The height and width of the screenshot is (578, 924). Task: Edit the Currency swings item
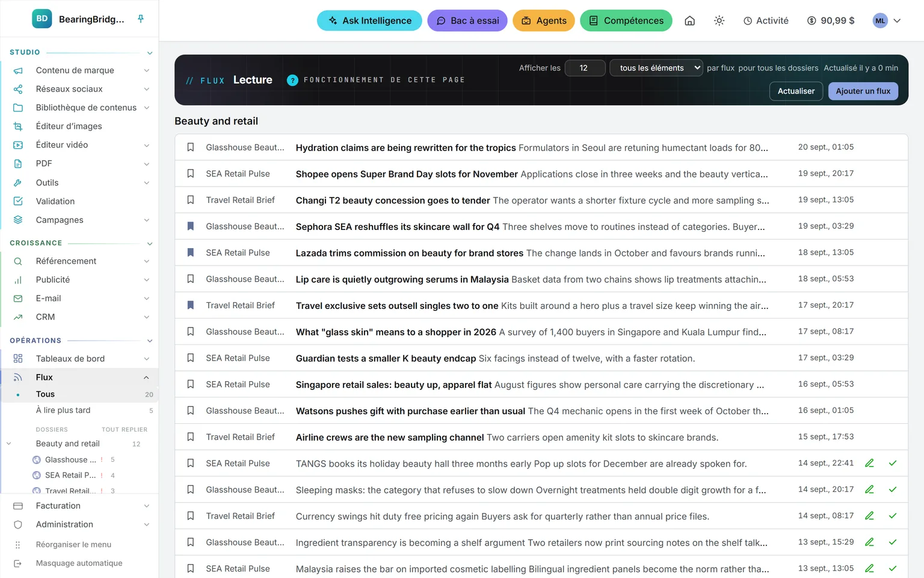(869, 516)
